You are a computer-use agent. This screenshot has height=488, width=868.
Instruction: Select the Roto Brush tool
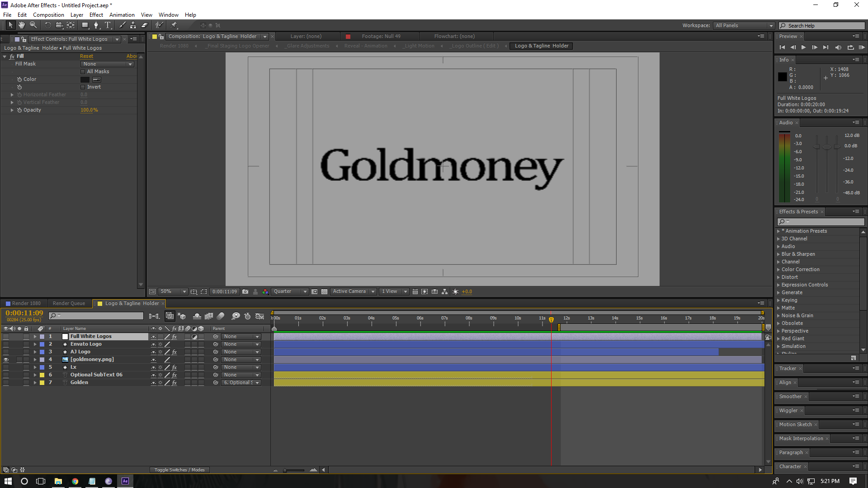pyautogui.click(x=159, y=25)
